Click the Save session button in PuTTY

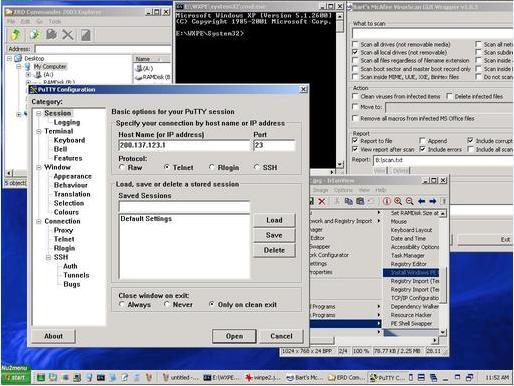pyautogui.click(x=274, y=235)
